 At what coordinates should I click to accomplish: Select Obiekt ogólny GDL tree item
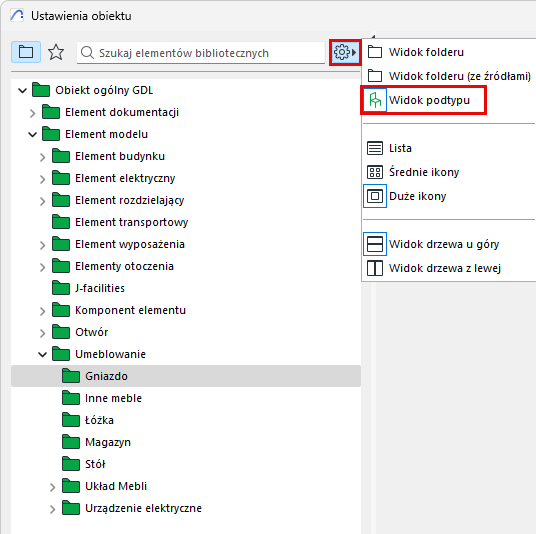104,90
